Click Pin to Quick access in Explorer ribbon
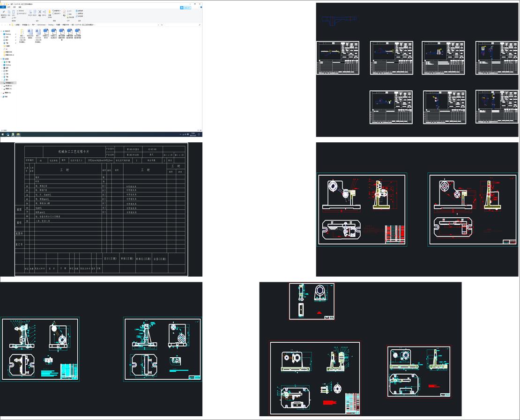The width and height of the screenshot is (520, 420). [x=4, y=14]
